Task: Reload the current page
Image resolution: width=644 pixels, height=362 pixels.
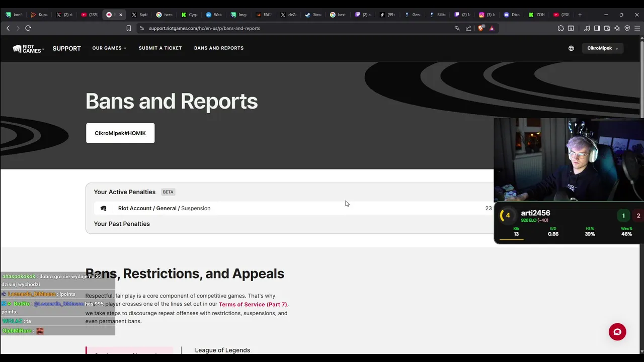Action: pyautogui.click(x=28, y=28)
